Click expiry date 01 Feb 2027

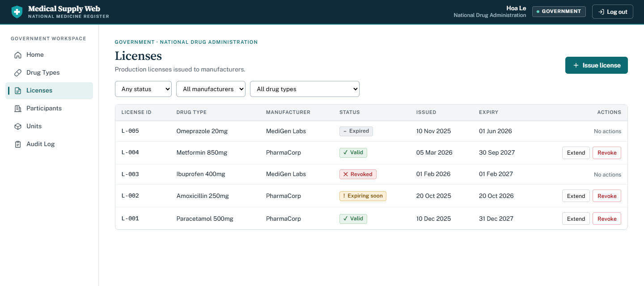pos(496,174)
